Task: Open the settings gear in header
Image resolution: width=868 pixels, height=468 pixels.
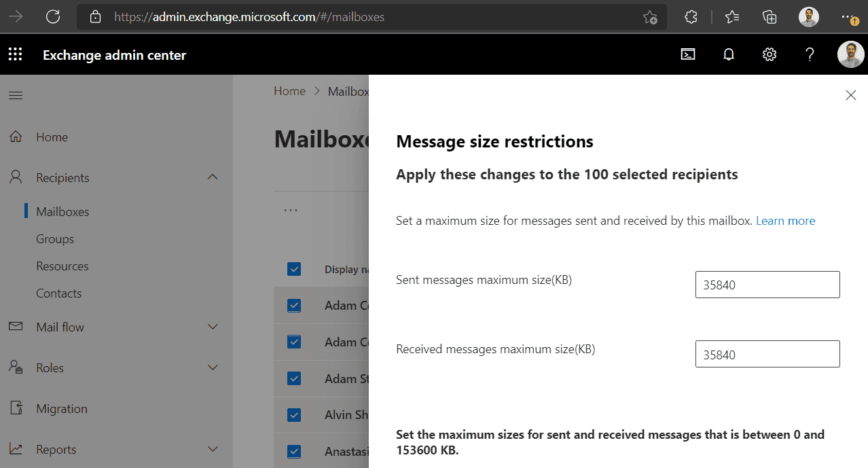Action: pyautogui.click(x=770, y=55)
